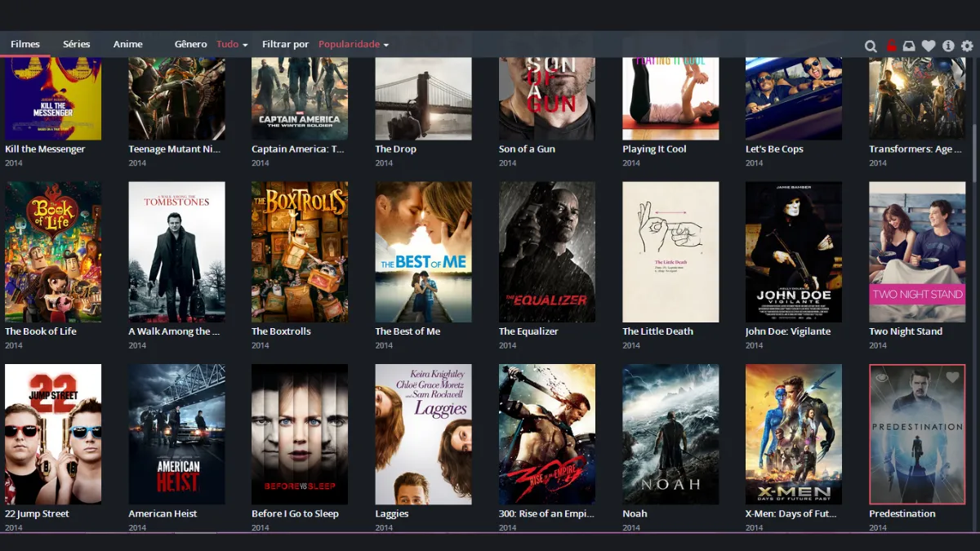
Task: Click the 'Predestination' title text
Action: point(902,513)
